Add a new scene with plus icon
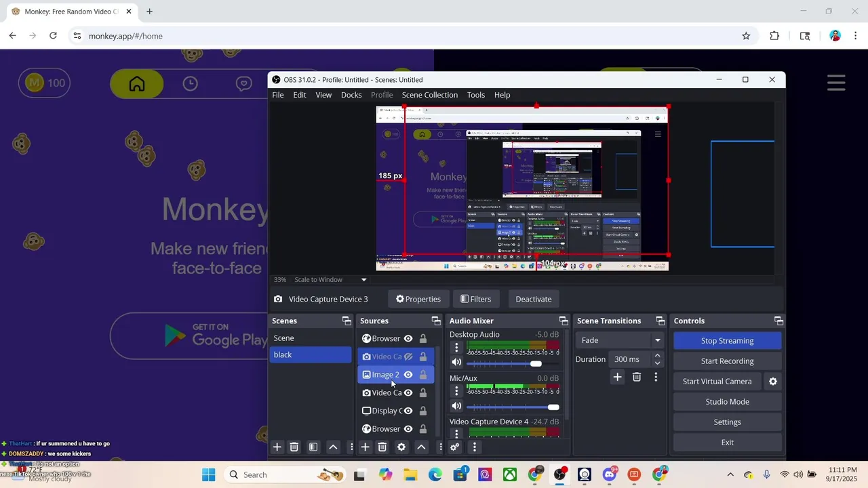Image resolution: width=868 pixels, height=488 pixels. [x=277, y=447]
